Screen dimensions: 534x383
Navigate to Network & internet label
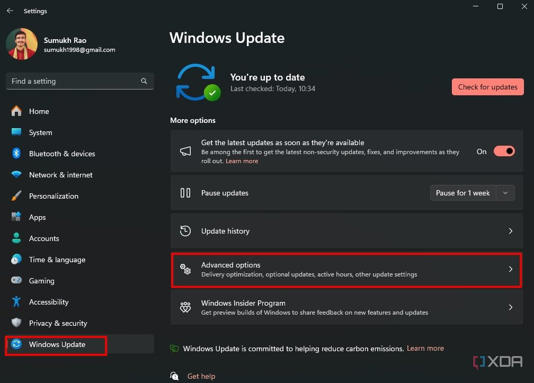point(61,175)
